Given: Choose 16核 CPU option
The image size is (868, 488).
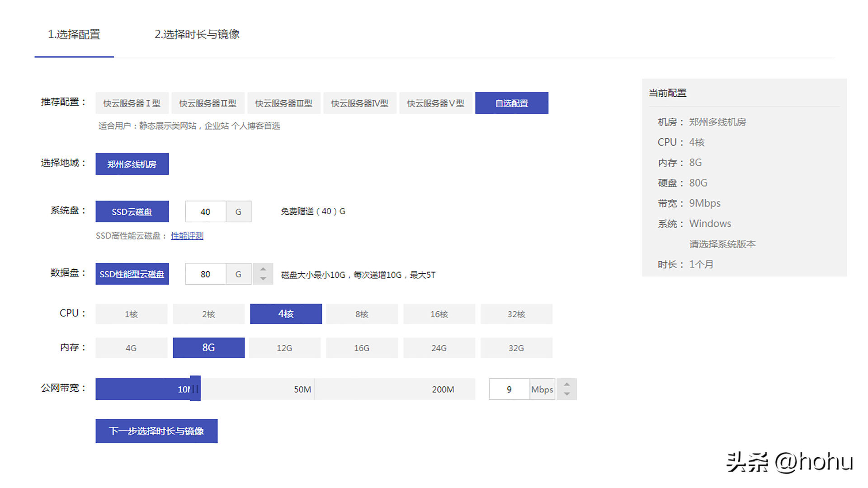Looking at the screenshot, I should (439, 314).
